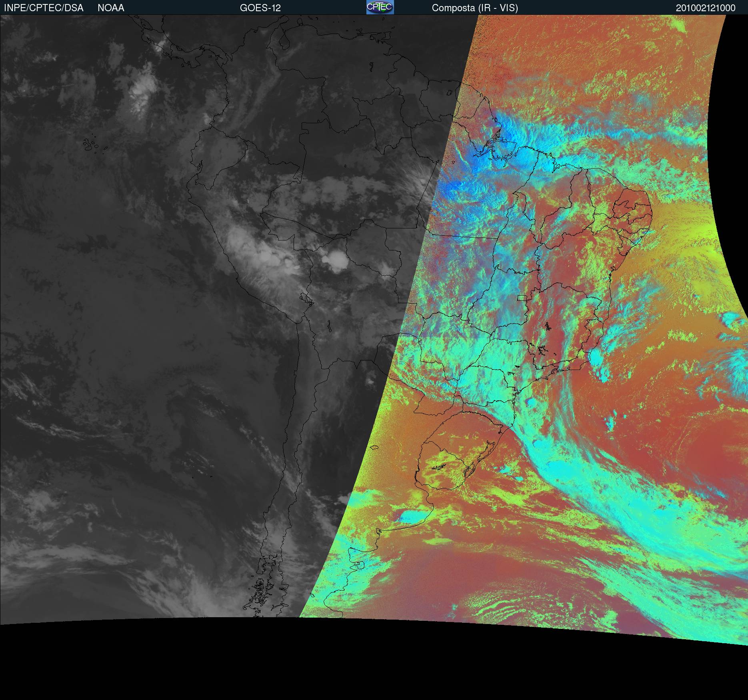Image resolution: width=748 pixels, height=700 pixels.
Task: Click the deep blue cloud patch over the Amazon
Action: tap(452, 186)
